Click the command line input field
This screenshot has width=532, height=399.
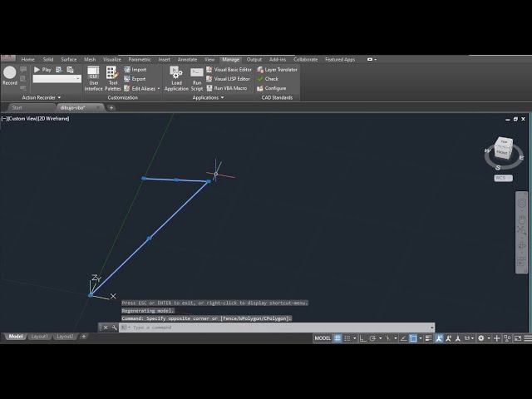point(274,328)
